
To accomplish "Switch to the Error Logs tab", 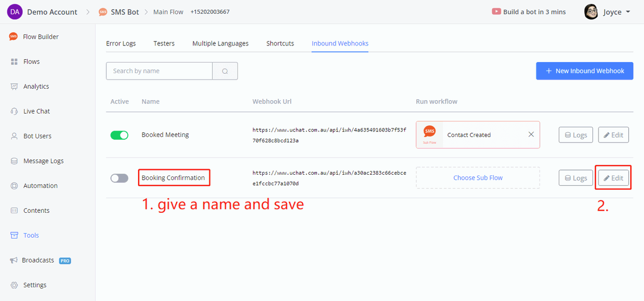I will [121, 43].
